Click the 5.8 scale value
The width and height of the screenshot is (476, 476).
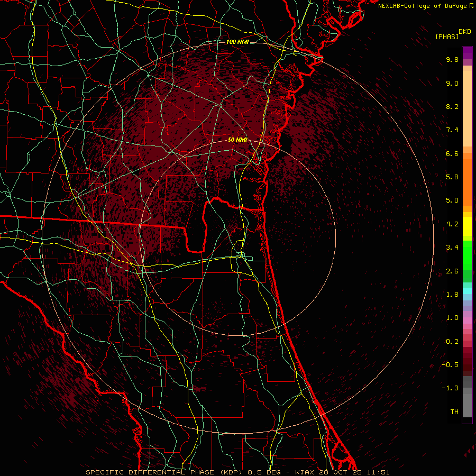pyautogui.click(x=452, y=177)
